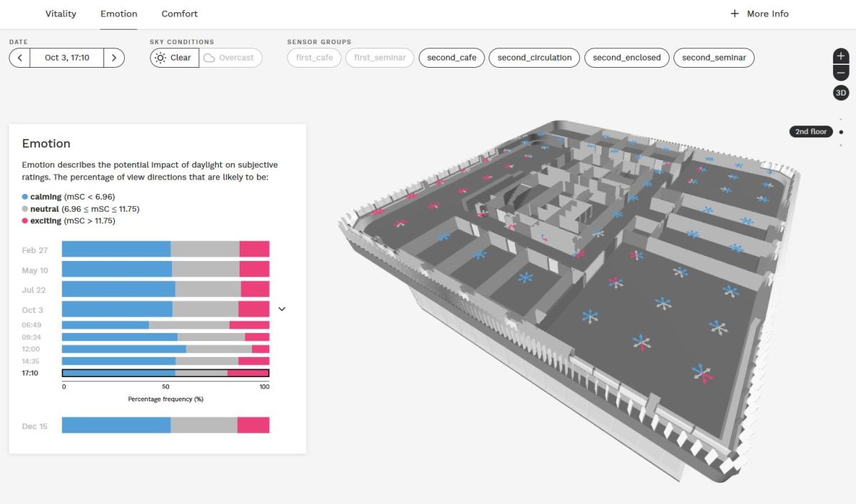Enable the first_seminar sensor group

pos(379,58)
